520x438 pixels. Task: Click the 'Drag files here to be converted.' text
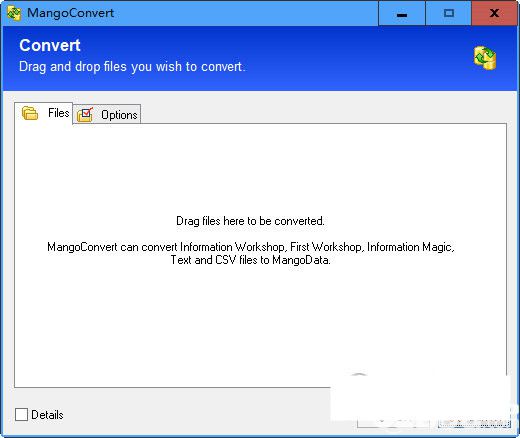pos(250,221)
